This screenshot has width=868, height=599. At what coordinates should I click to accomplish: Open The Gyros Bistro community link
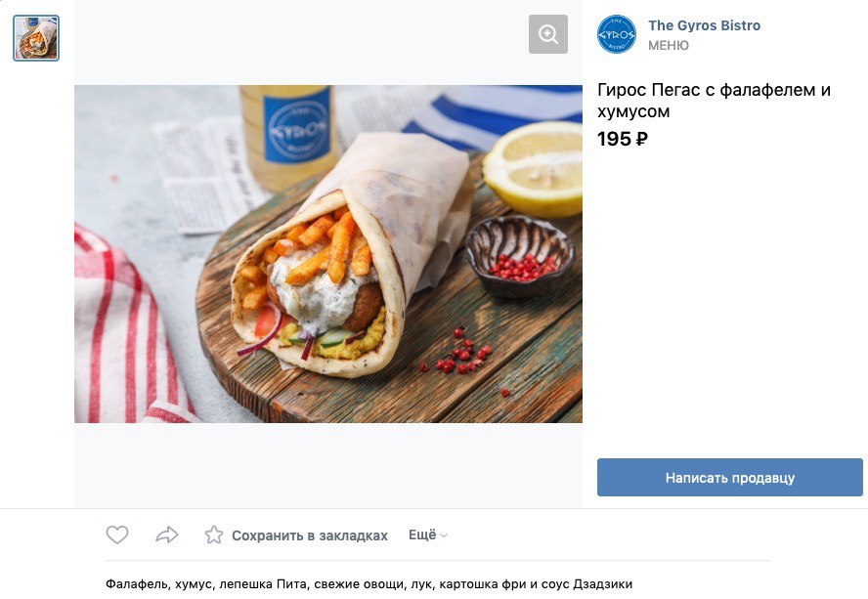[704, 25]
